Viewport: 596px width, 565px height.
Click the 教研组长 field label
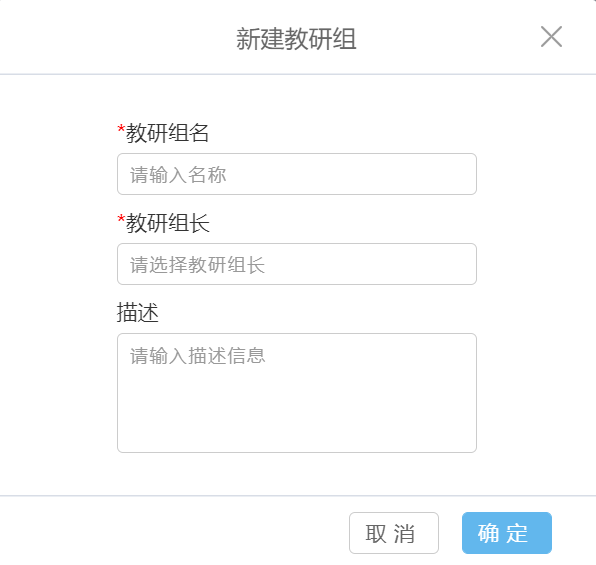click(x=167, y=223)
